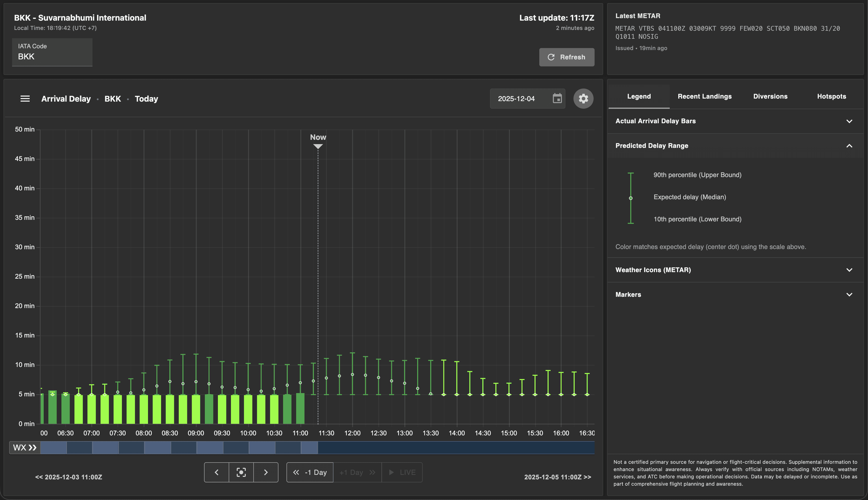The image size is (868, 500).
Task: Jump back one day with -1 Day
Action: pos(310,473)
